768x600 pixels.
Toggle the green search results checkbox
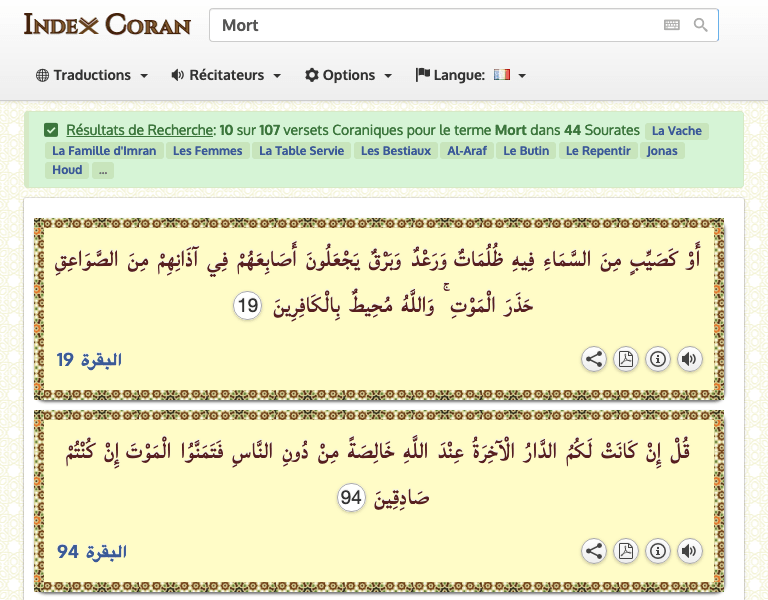(x=51, y=130)
